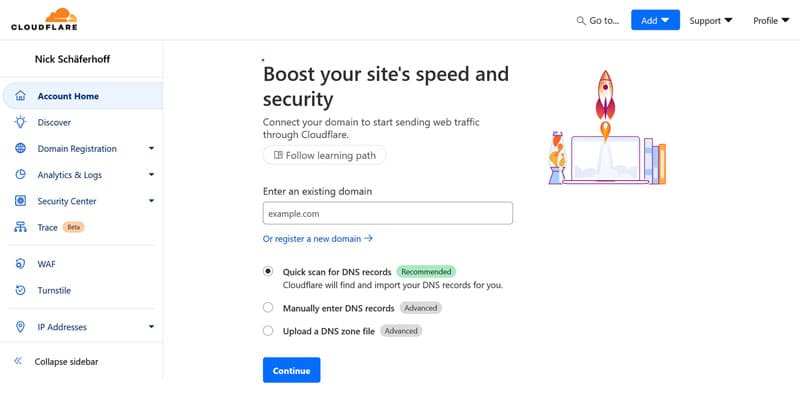Viewport: 800px width, 396px height.
Task: Click the search magnifier icon
Action: pyautogui.click(x=581, y=21)
